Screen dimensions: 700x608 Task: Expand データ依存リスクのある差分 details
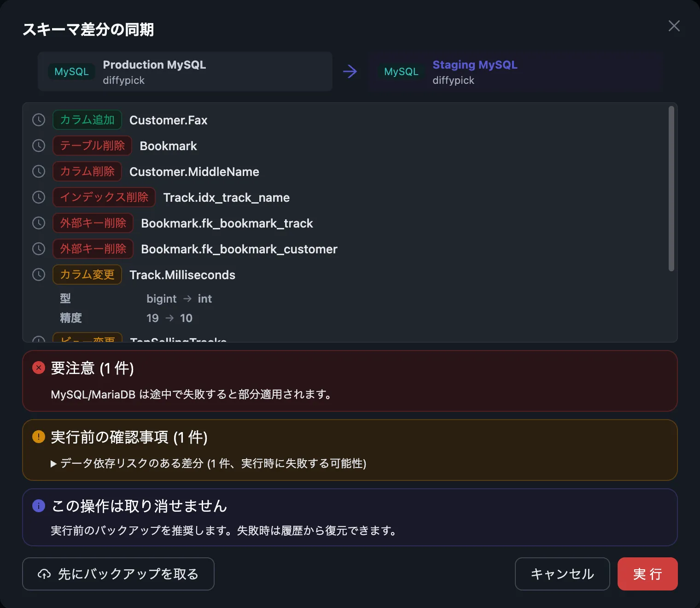click(x=208, y=463)
